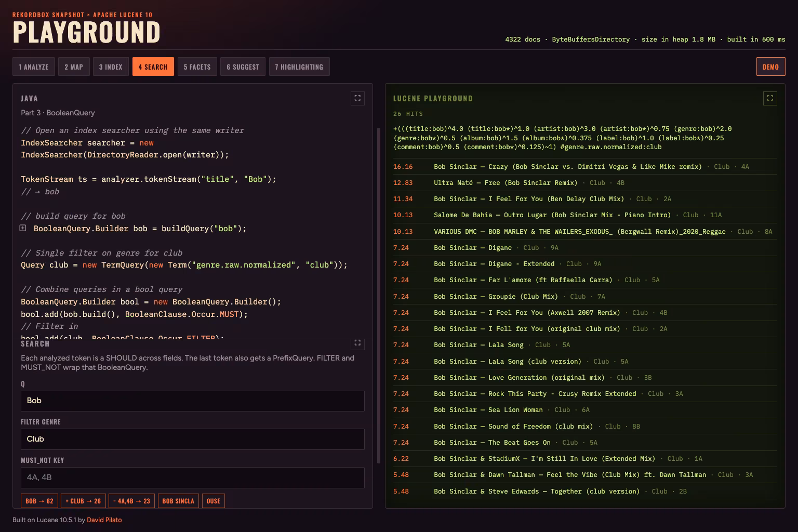
Task: Apply the "+ CLUB → 26" preset chip
Action: coord(84,501)
